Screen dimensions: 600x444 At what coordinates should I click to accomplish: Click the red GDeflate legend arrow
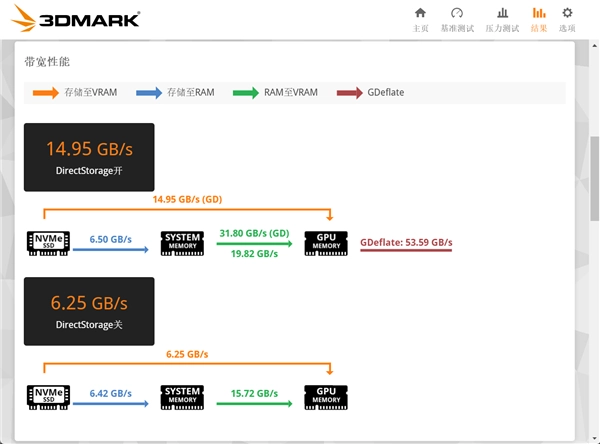pyautogui.click(x=351, y=93)
